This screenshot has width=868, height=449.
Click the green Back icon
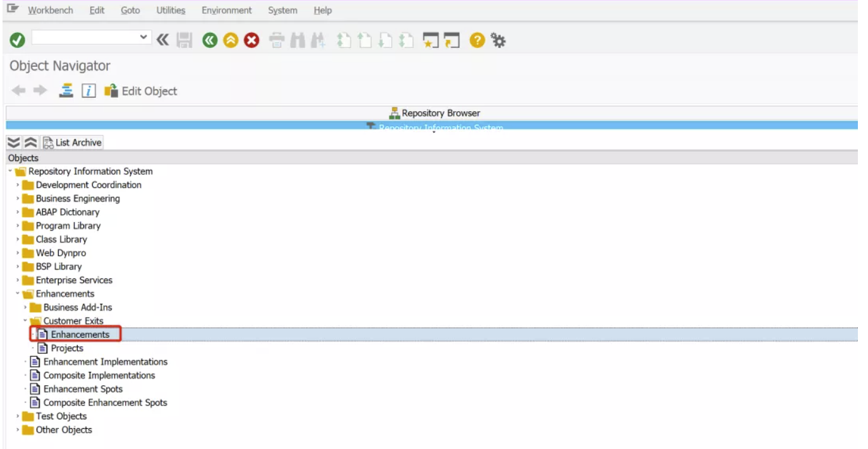click(x=210, y=40)
